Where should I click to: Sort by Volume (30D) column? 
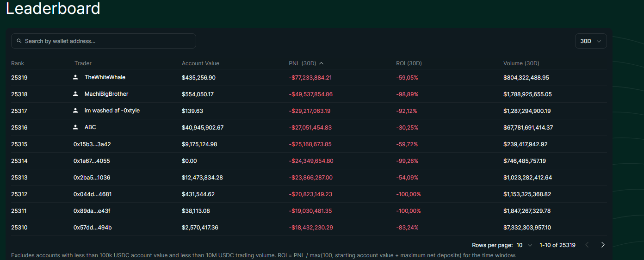tap(521, 63)
